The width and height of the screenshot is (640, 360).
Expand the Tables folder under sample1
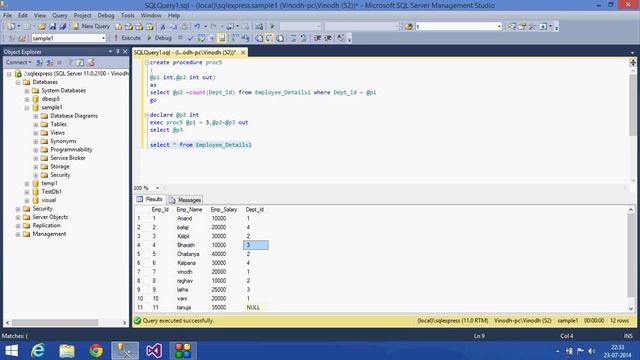(x=36, y=124)
